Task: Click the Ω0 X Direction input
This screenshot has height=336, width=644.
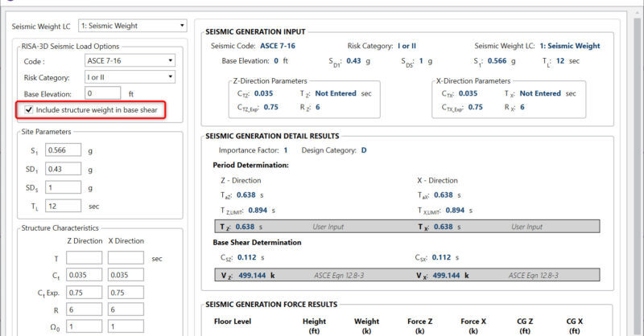Action: point(125,327)
